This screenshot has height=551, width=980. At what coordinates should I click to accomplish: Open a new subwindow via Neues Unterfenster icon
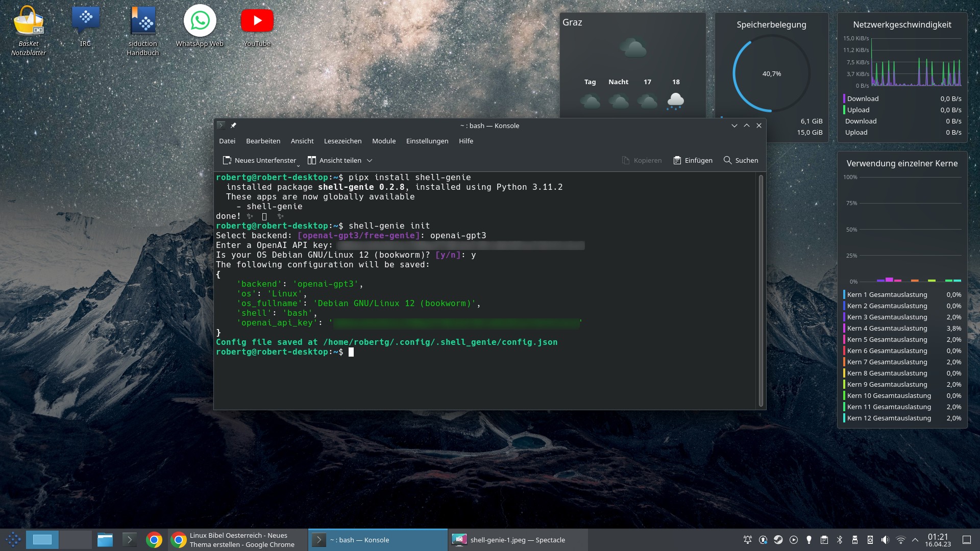(227, 160)
